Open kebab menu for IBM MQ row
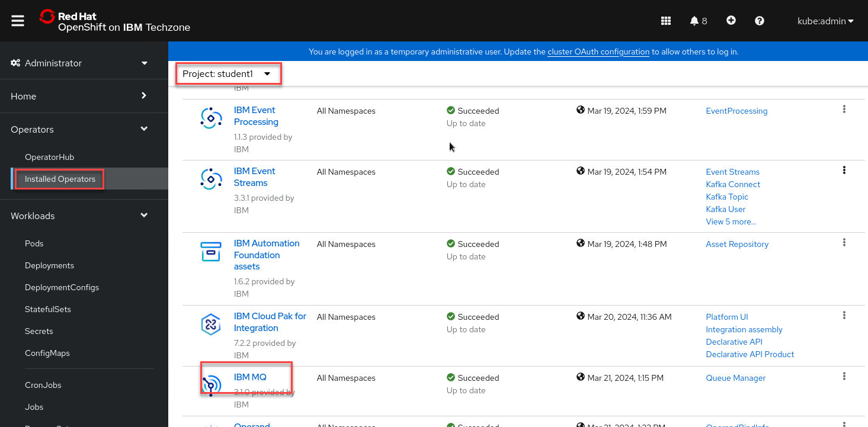Viewport: 868px width, 427px height. 844,377
